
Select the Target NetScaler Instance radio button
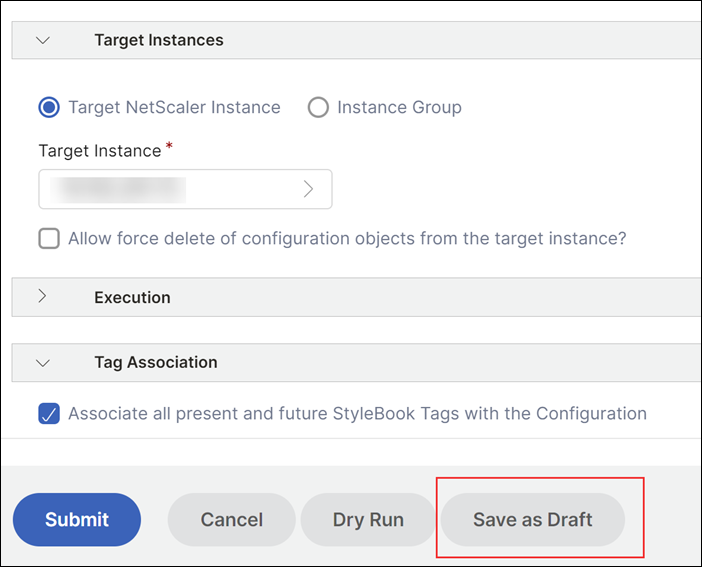(x=49, y=107)
